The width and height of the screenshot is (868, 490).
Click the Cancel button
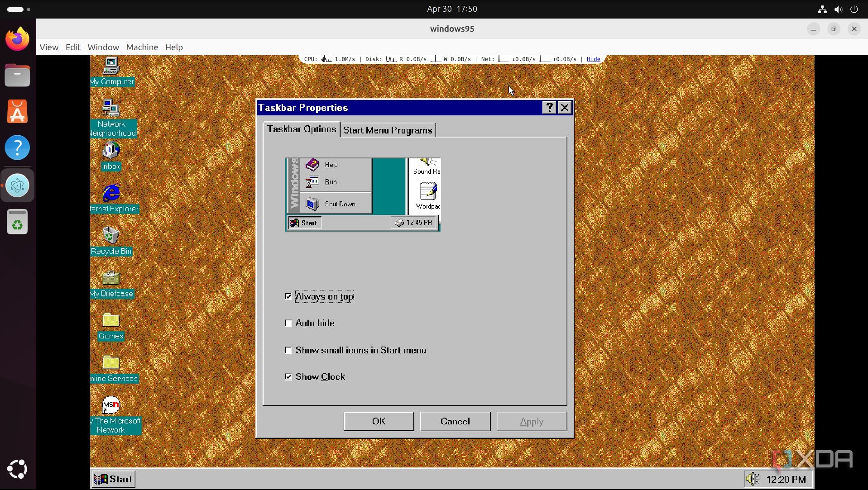(455, 421)
